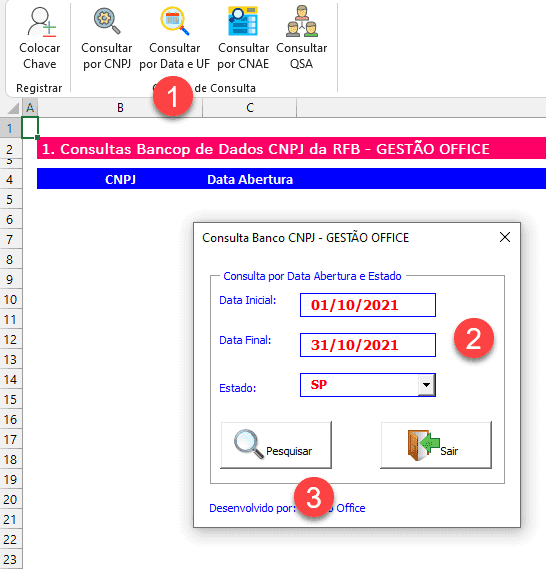Viewport: 546px width, 569px height.
Task: Select column C header
Action: pyautogui.click(x=250, y=108)
